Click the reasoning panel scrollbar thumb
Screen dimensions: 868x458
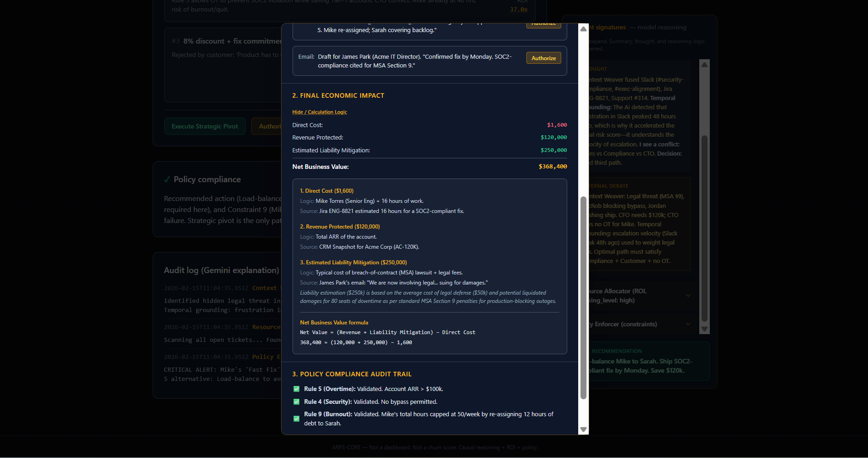point(705,229)
